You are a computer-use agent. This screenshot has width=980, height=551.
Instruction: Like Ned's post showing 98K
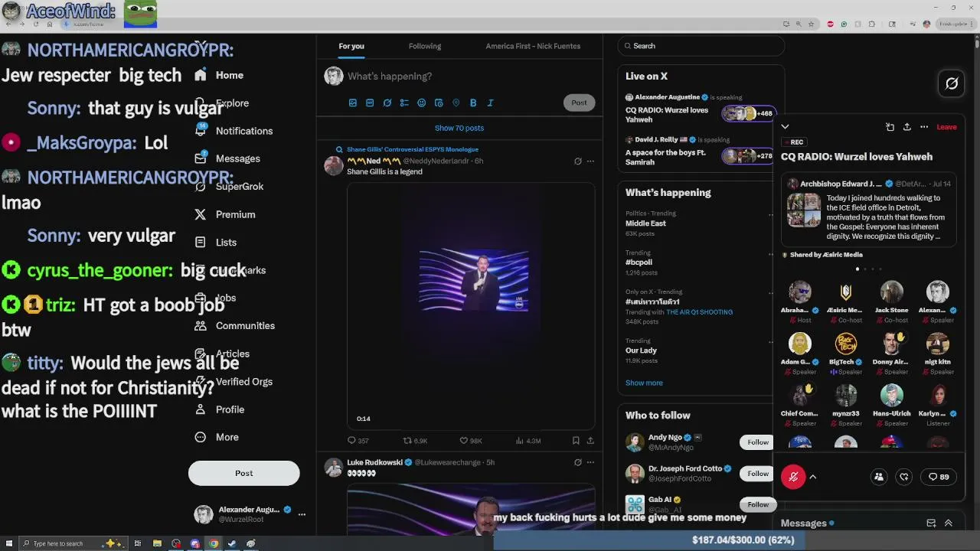click(x=470, y=441)
